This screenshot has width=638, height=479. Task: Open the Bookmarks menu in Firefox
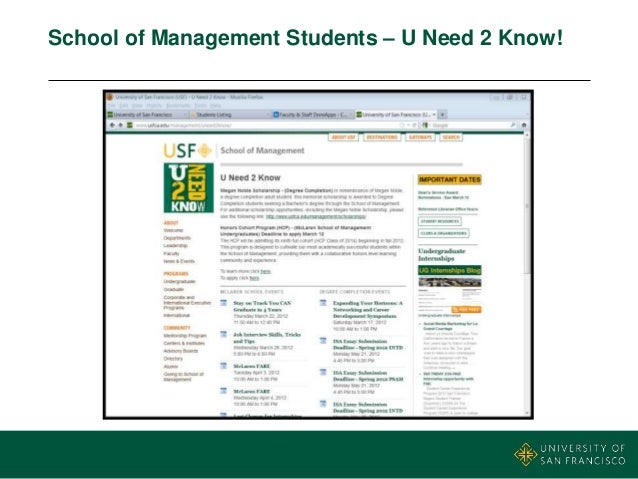click(x=178, y=105)
